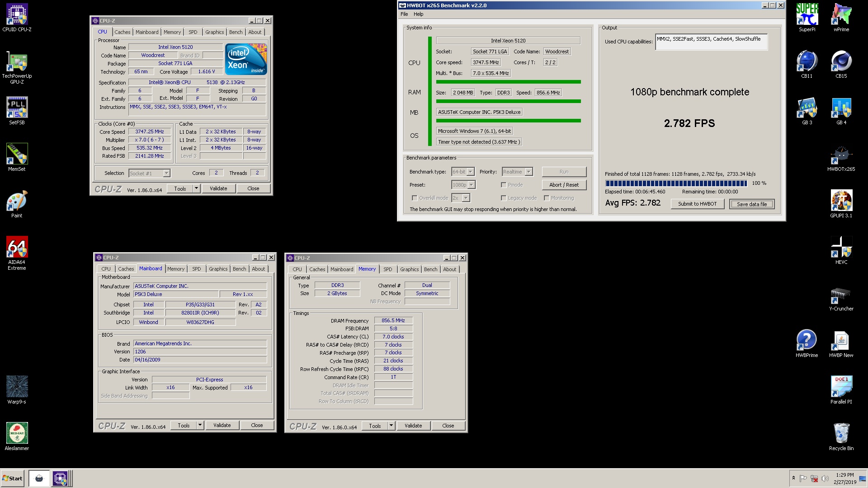The width and height of the screenshot is (868, 488).
Task: Click Submit to HWBOT button
Action: 697,204
